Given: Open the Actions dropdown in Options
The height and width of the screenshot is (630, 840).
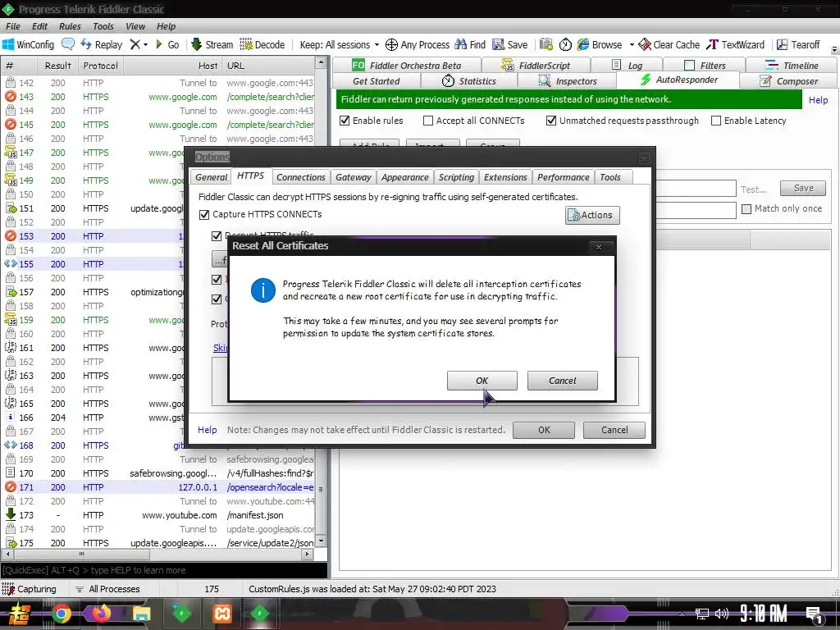Looking at the screenshot, I should 592,215.
